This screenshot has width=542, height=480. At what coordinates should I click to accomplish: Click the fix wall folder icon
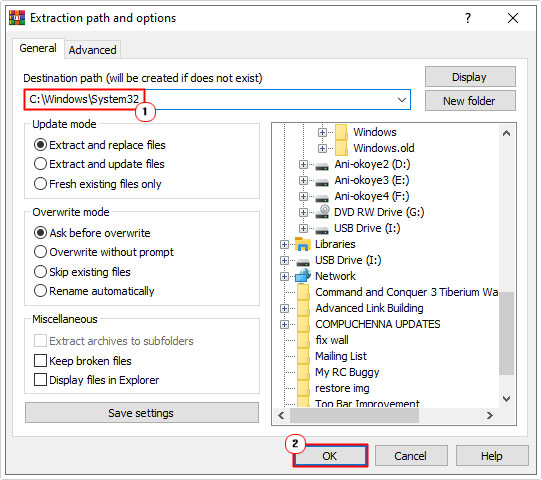click(303, 340)
